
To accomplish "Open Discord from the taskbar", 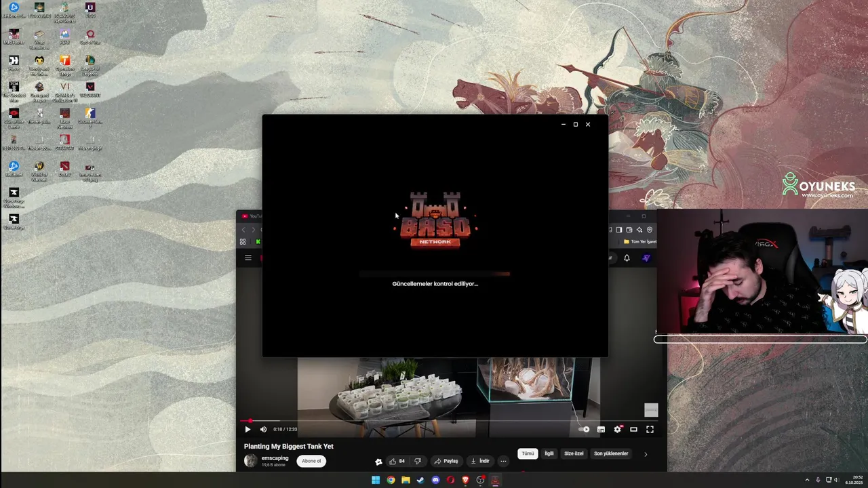I will 435,480.
